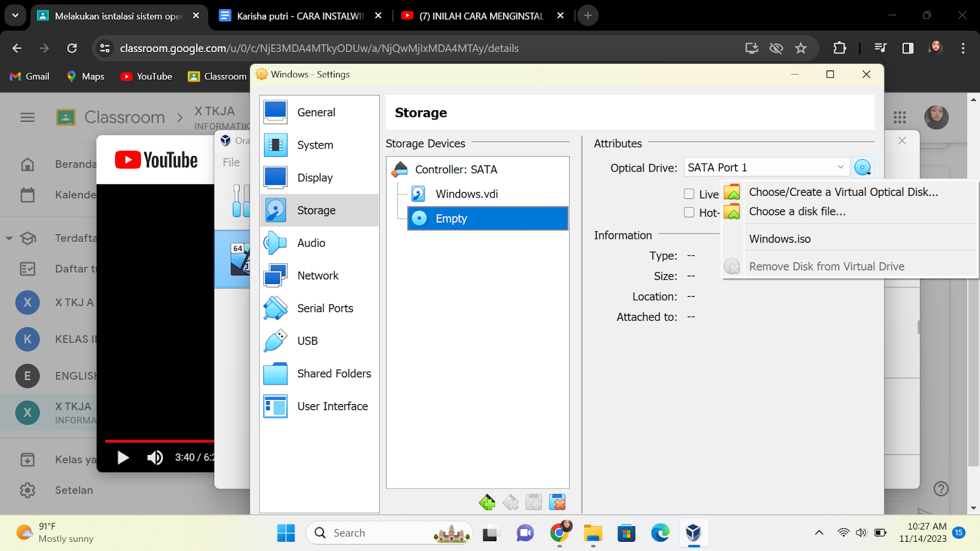The width and height of the screenshot is (980, 551).
Task: Open the Audio settings category
Action: 319,243
